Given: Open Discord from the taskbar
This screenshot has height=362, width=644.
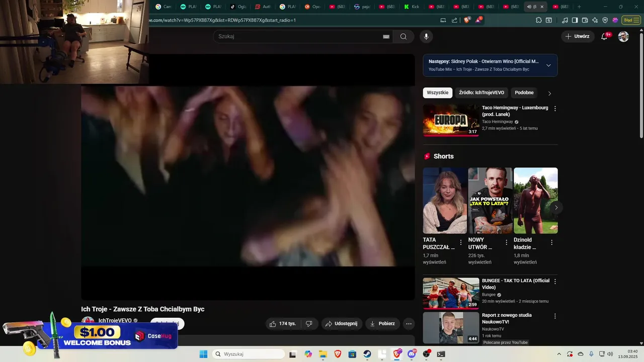Looking at the screenshot, I should [x=412, y=354].
